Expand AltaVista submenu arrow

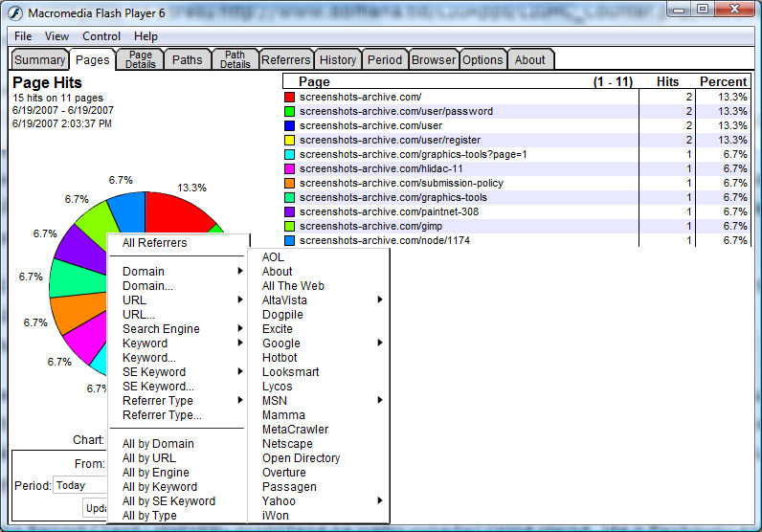coord(380,299)
